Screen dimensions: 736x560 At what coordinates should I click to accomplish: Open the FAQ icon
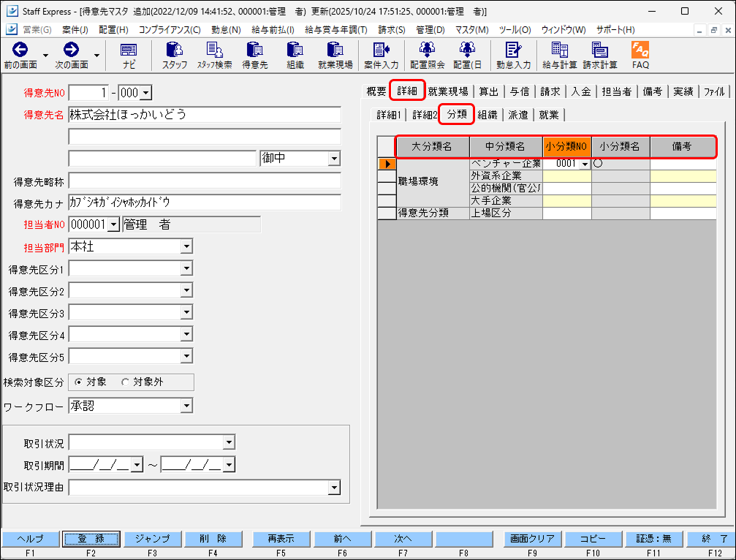(x=640, y=54)
